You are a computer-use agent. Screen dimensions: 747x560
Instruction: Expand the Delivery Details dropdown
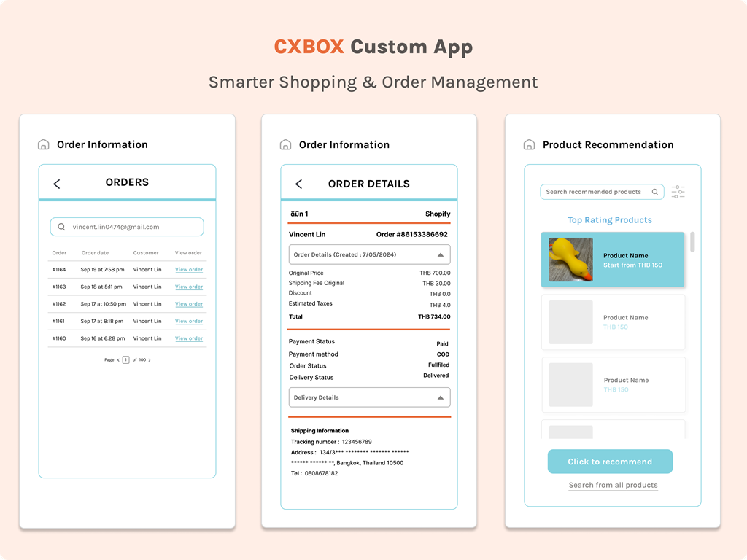368,397
